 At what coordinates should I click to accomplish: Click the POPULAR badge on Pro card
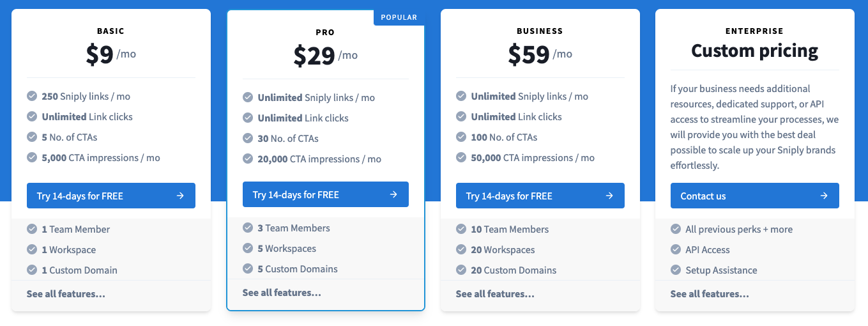399,17
